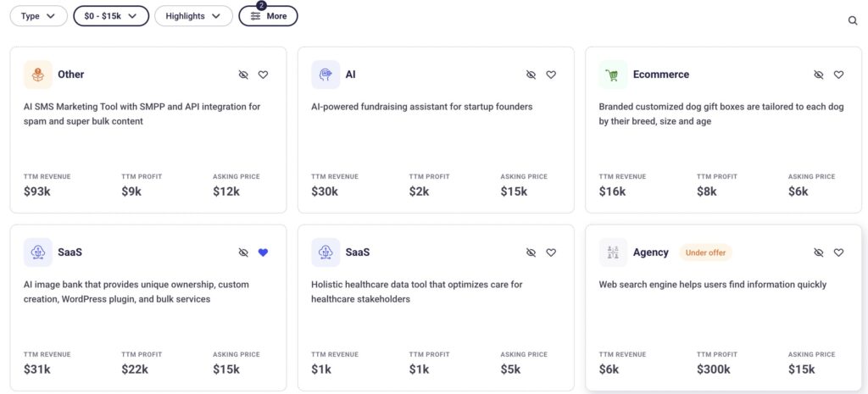868x394 pixels.
Task: Hide the Ecommerce dog gift boxes listing
Action: (x=819, y=75)
